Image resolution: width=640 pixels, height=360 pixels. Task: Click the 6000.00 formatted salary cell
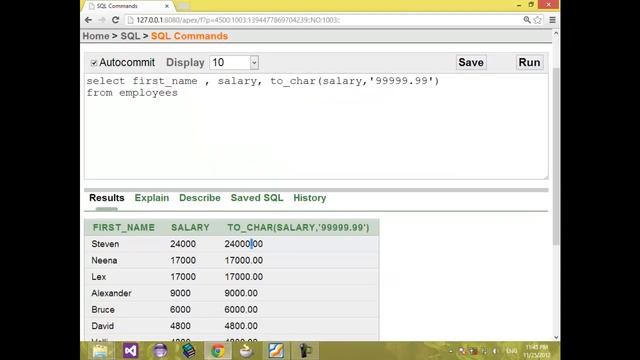tap(241, 309)
